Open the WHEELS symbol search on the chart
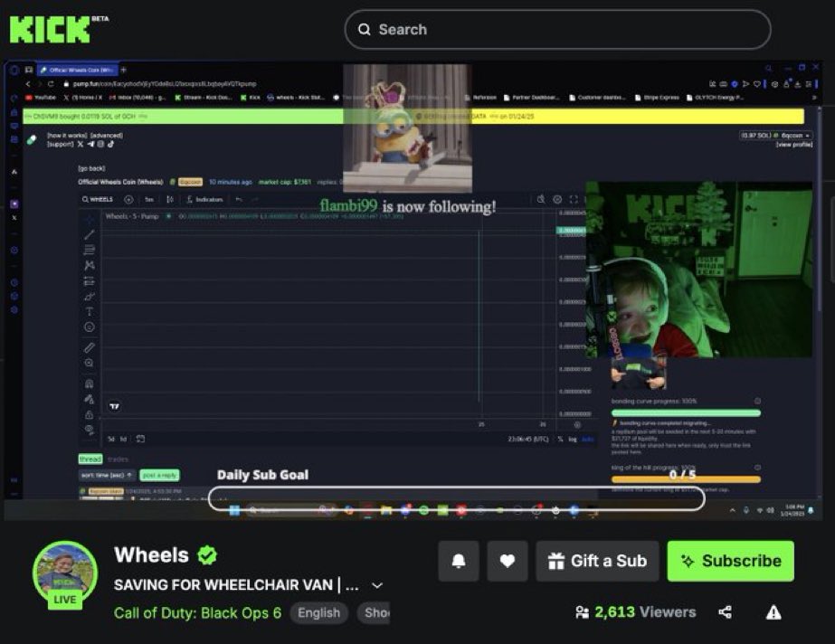This screenshot has width=835, height=644. point(98,199)
